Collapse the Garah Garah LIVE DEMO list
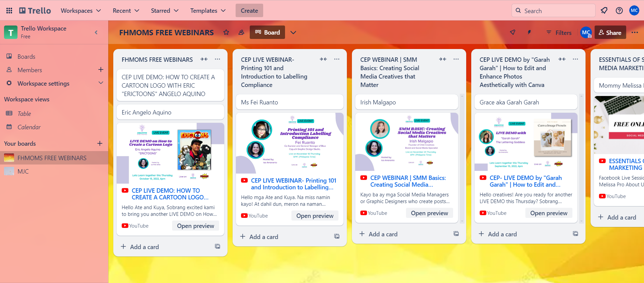 [562, 59]
